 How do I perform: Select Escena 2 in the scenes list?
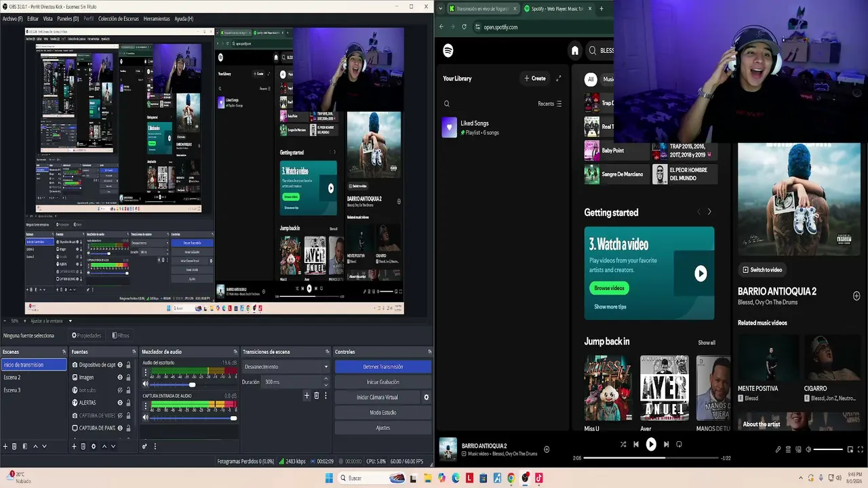(34, 378)
